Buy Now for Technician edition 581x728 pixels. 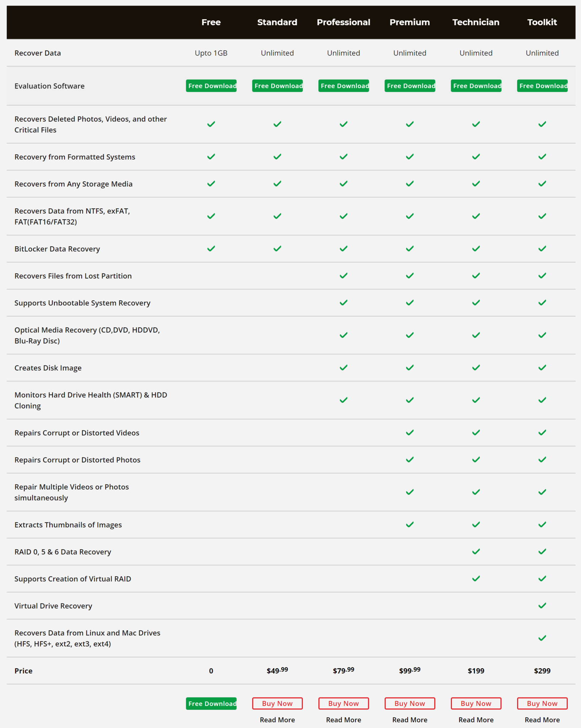476,703
